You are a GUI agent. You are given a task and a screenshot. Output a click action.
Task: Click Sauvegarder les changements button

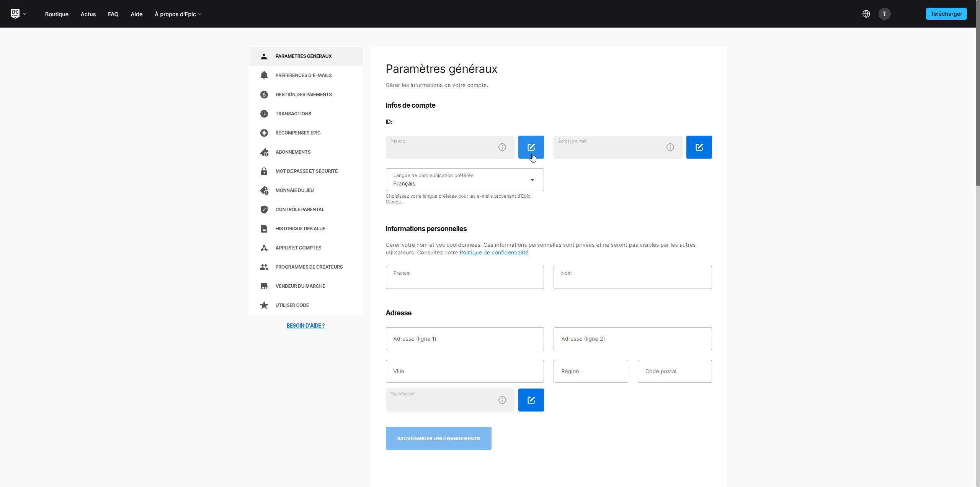point(438,438)
